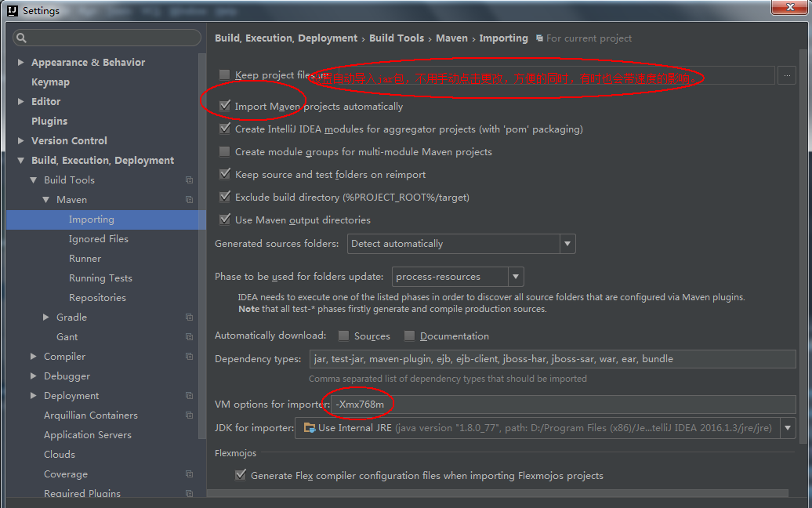
Task: Click the project-level icon beside Coverage
Action: tap(189, 474)
